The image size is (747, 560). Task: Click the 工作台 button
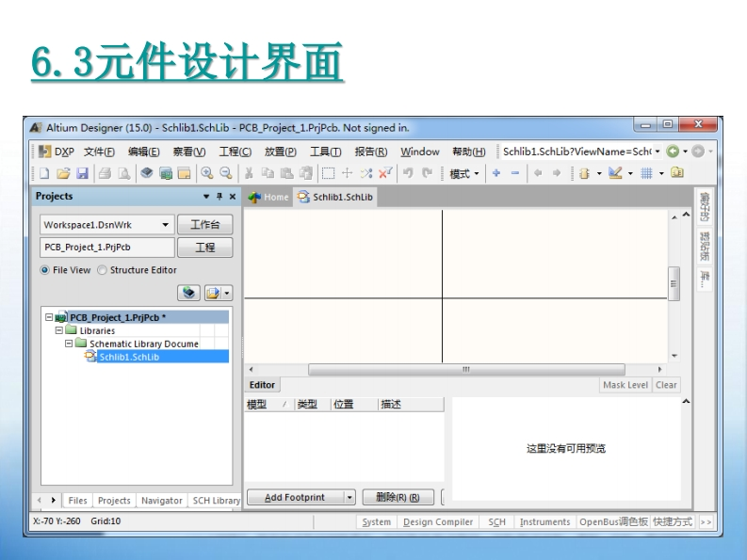point(205,225)
